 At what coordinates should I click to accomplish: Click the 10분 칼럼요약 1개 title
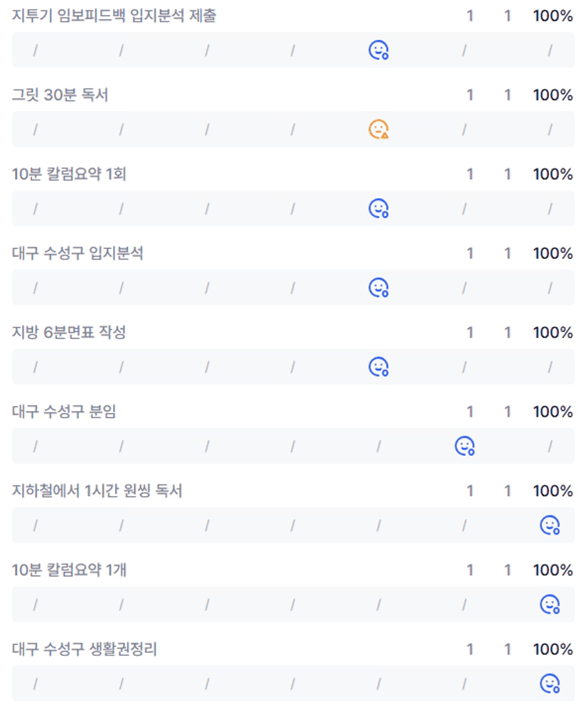click(70, 570)
